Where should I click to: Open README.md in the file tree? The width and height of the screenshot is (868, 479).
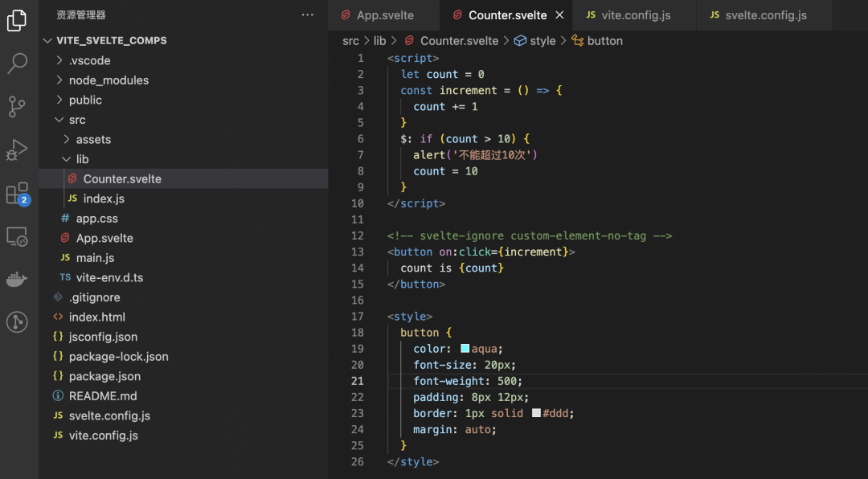coord(183,396)
